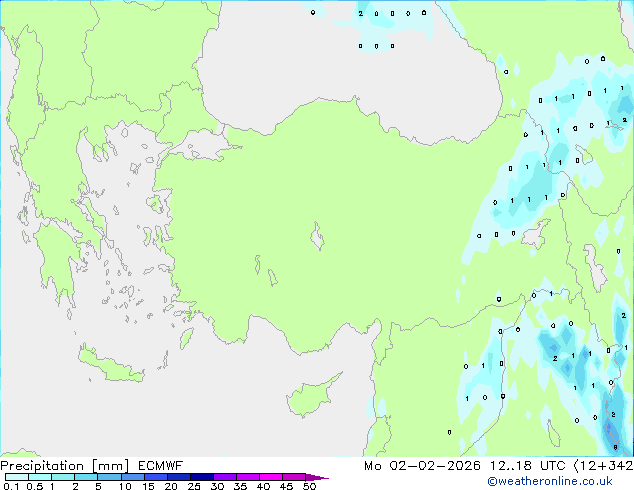Select the 2–5 mm legend color swatch

(86, 477)
